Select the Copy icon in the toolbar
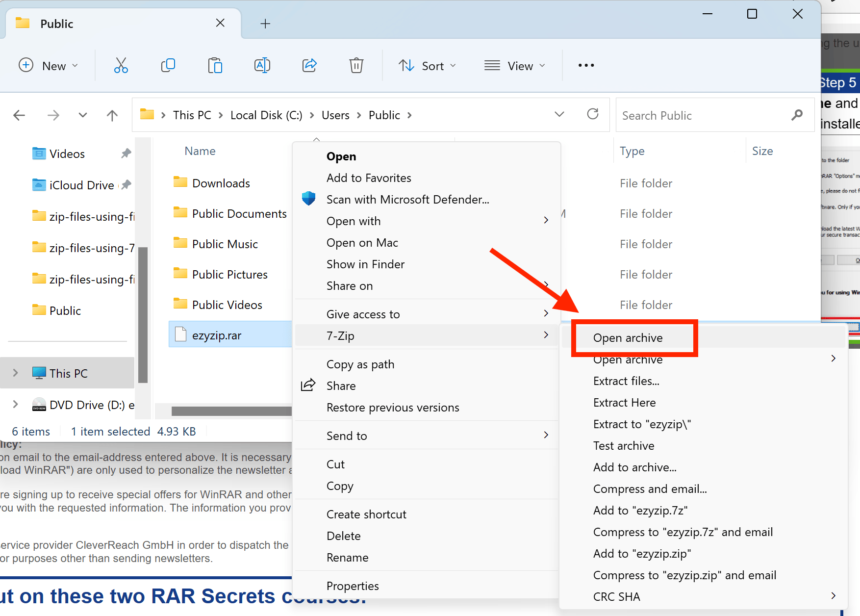This screenshot has height=616, width=860. tap(168, 65)
